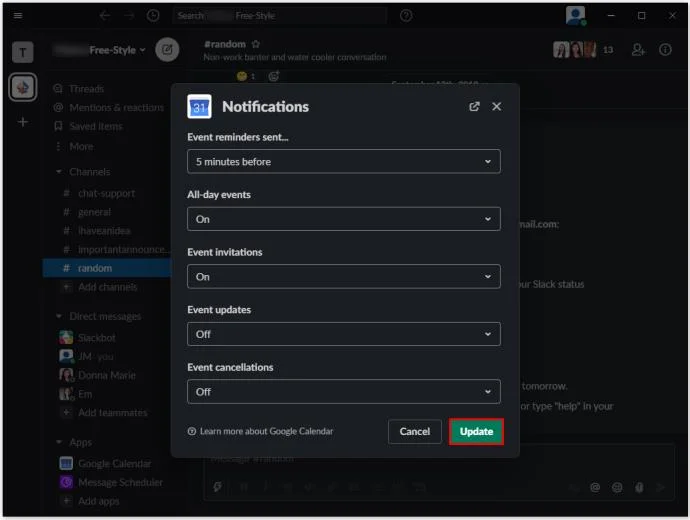
Task: Open shortcuts lightning icon in composer
Action: [x=217, y=487]
